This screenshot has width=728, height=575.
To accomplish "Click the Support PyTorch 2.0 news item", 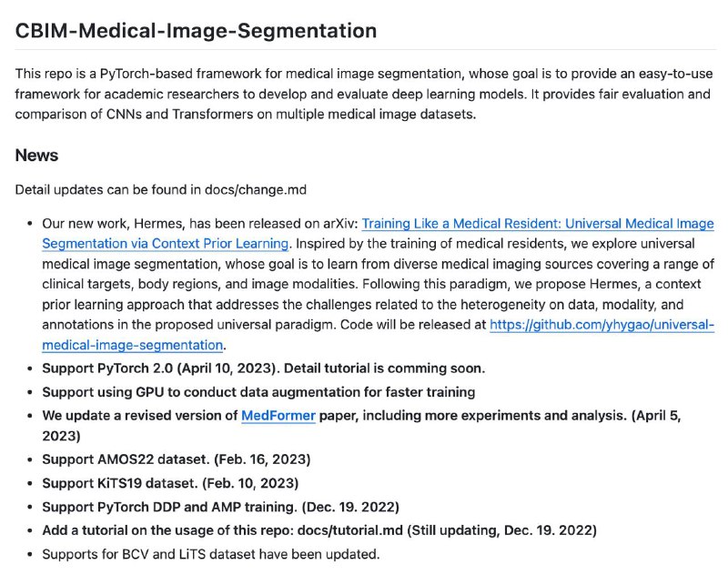I will [x=263, y=368].
